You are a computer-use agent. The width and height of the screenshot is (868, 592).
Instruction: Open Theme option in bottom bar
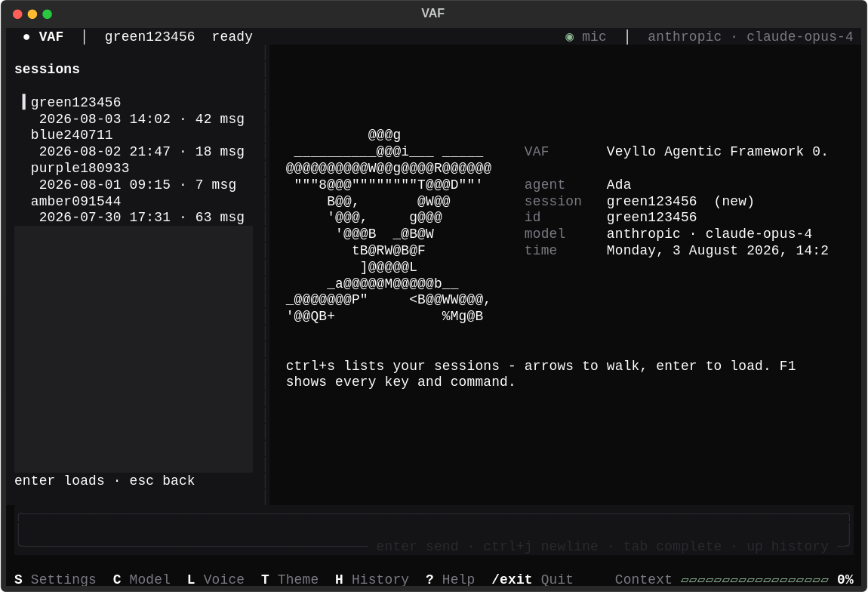coord(290,579)
